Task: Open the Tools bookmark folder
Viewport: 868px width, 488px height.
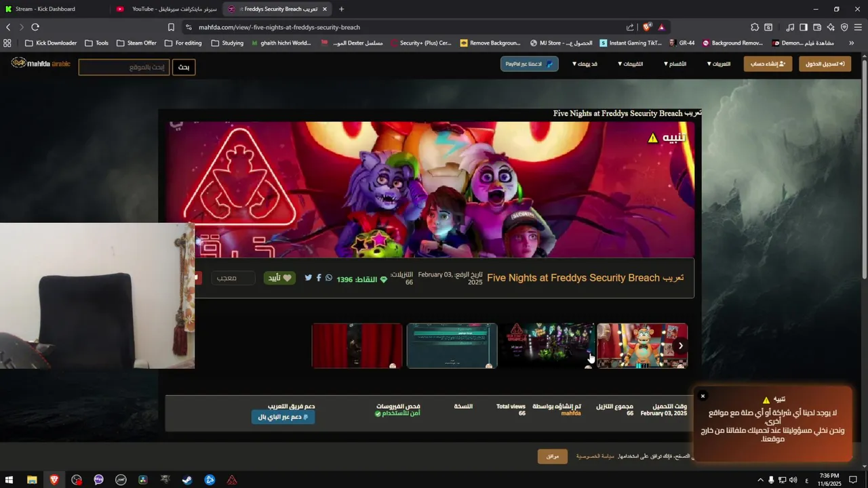Action: tap(96, 43)
